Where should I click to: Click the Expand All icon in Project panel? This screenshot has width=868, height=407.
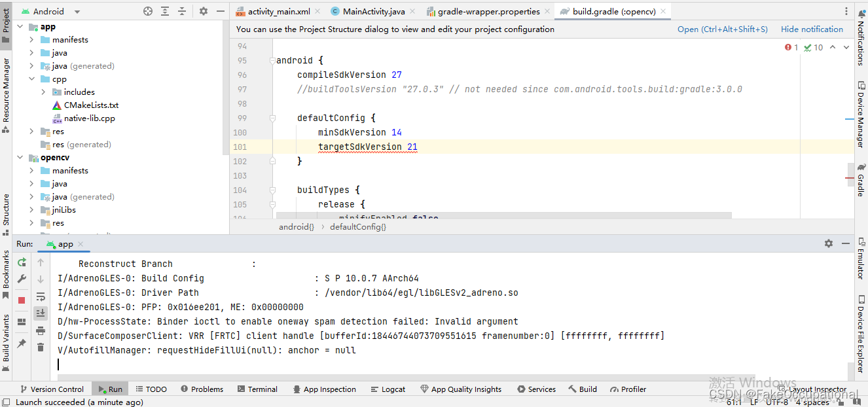pos(165,11)
